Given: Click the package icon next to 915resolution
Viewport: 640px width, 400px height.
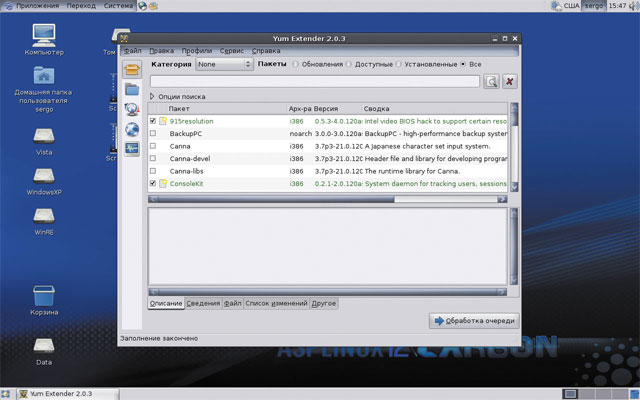Looking at the screenshot, I should point(163,121).
